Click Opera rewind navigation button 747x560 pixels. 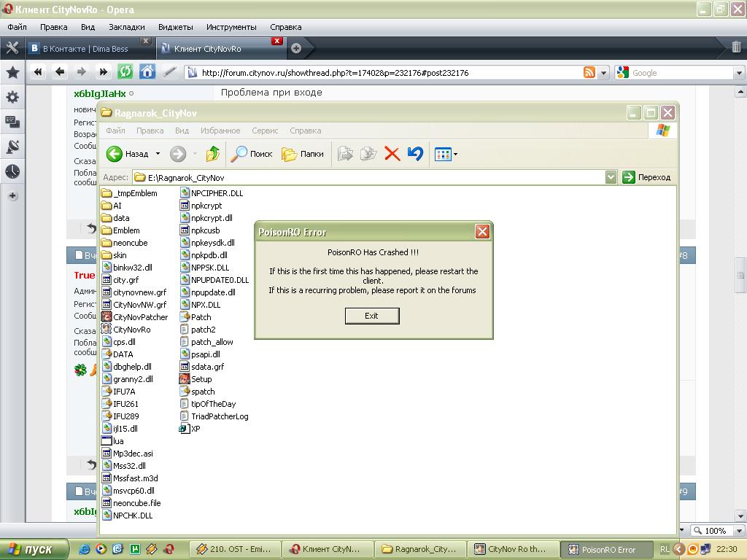(x=38, y=72)
